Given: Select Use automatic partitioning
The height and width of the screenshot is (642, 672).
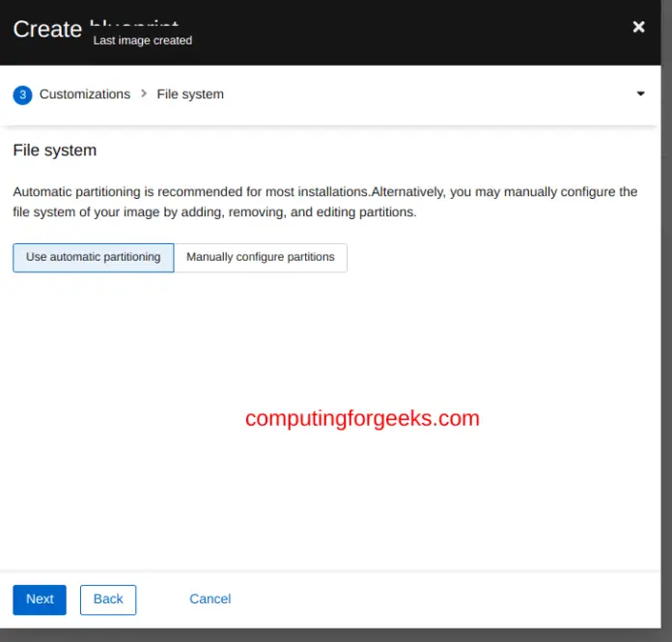Looking at the screenshot, I should (94, 258).
